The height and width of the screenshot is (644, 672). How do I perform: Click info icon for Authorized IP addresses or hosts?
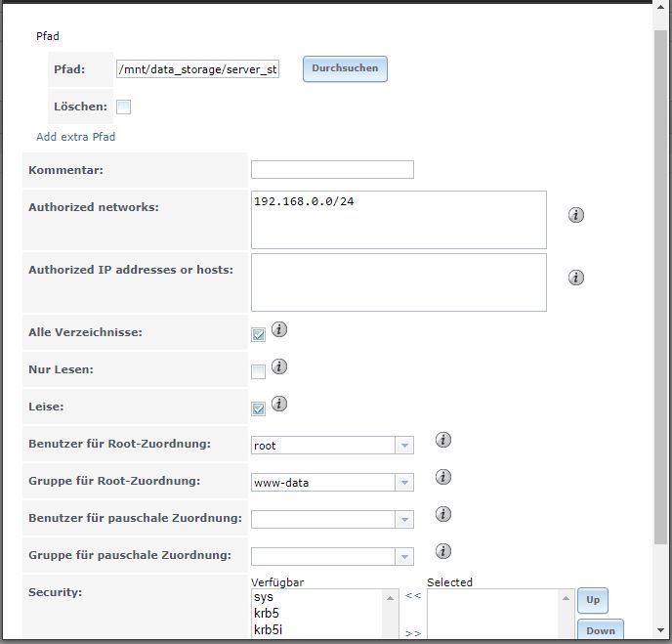(576, 278)
